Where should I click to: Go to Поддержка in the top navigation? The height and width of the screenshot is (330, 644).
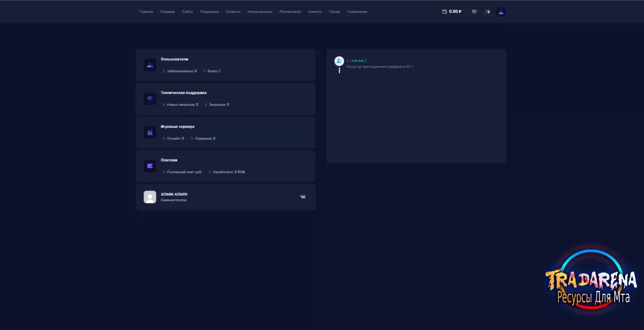[209, 12]
